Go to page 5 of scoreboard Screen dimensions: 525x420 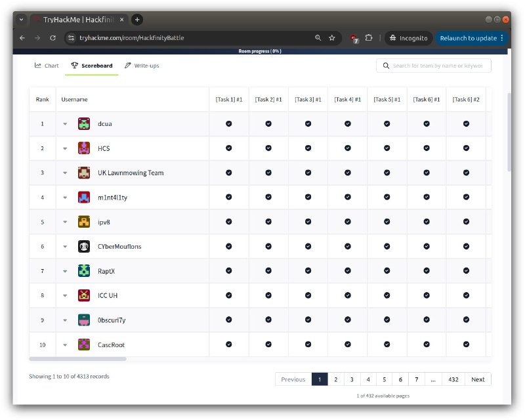(385, 379)
